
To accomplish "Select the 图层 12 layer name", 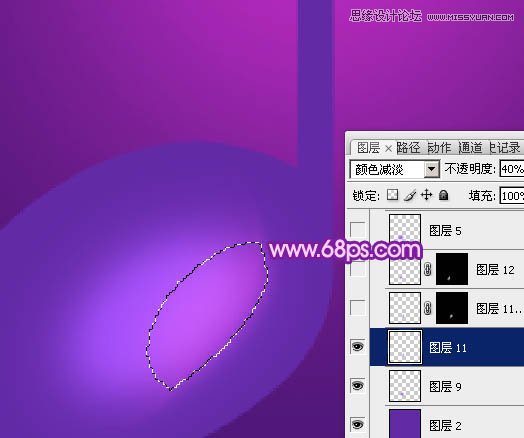I will (x=495, y=269).
